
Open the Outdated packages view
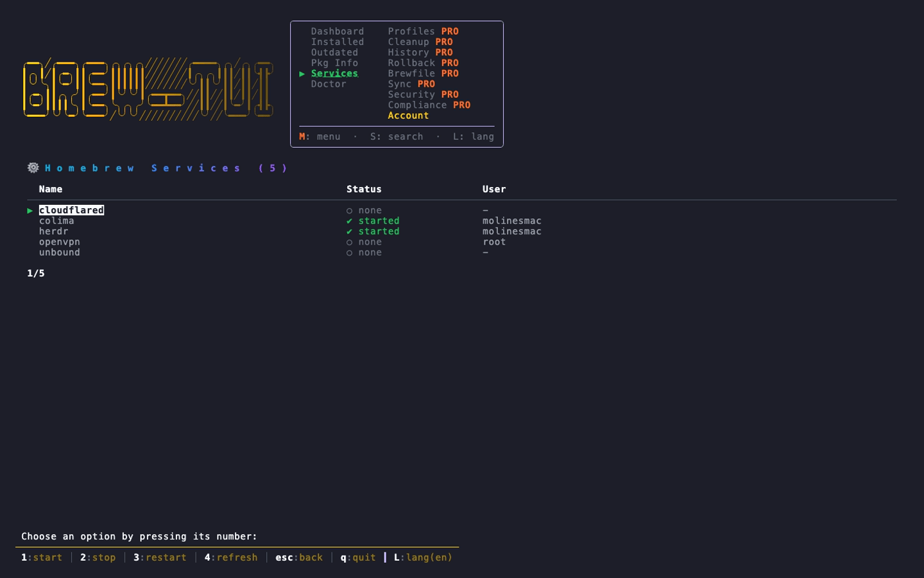pyautogui.click(x=335, y=53)
